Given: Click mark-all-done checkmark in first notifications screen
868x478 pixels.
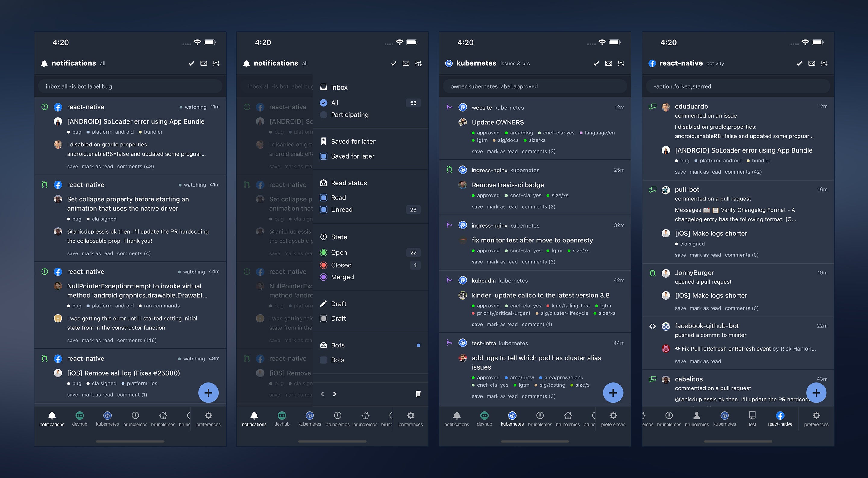Looking at the screenshot, I should pyautogui.click(x=191, y=63).
